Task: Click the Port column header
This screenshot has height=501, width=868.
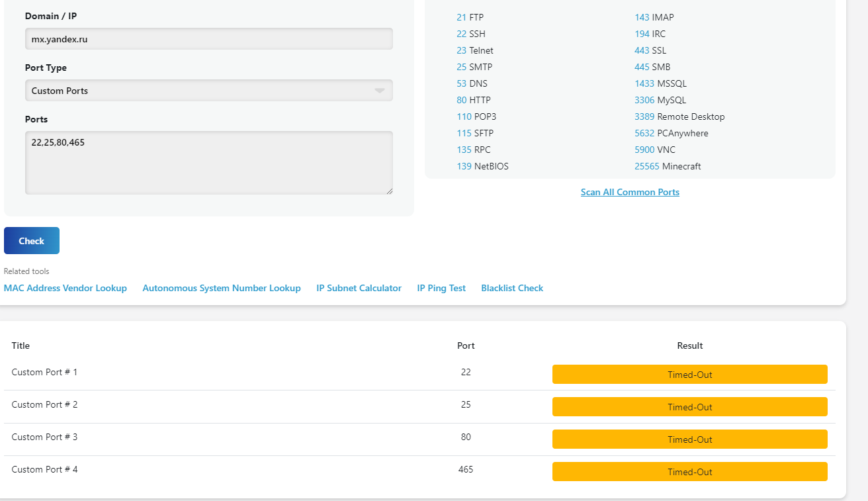Action: (x=466, y=345)
